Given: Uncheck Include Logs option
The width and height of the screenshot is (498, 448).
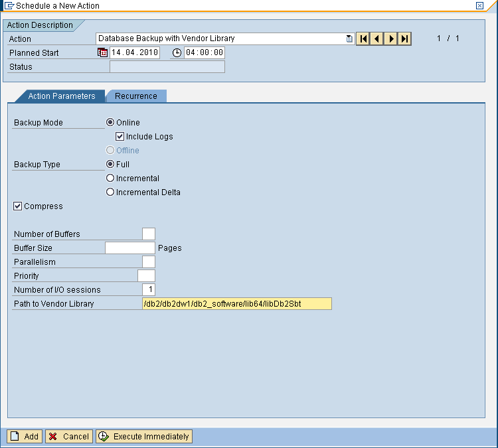Looking at the screenshot, I should pyautogui.click(x=120, y=137).
